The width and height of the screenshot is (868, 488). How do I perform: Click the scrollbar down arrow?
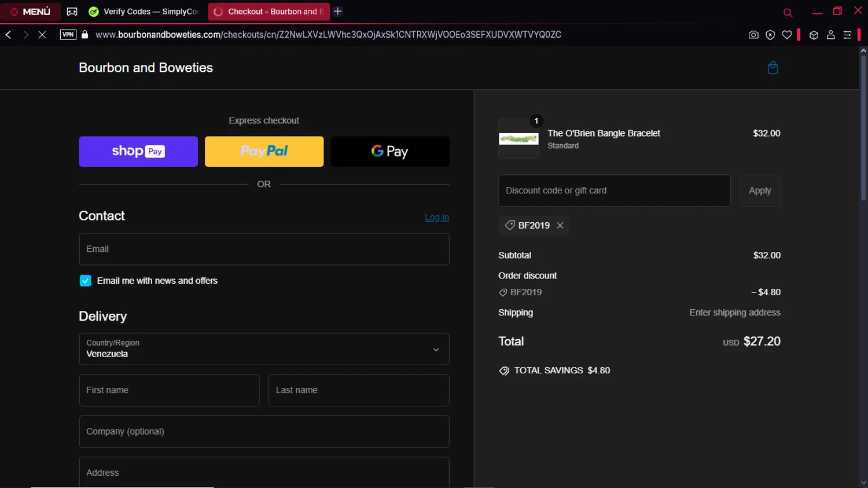[863, 483]
